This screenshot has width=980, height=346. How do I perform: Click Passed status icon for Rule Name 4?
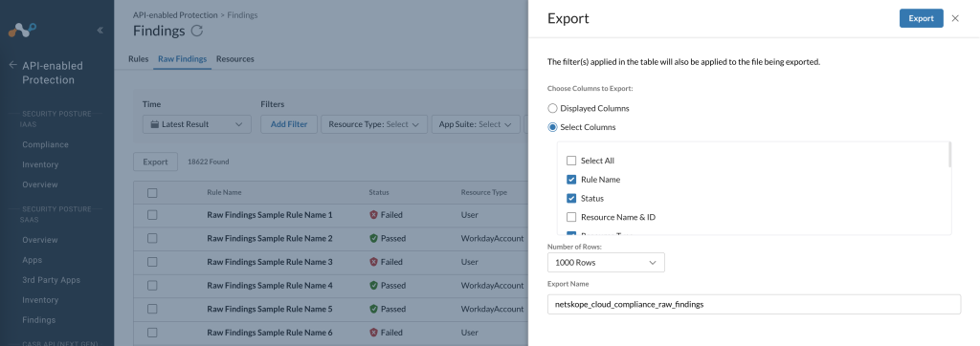tap(374, 286)
